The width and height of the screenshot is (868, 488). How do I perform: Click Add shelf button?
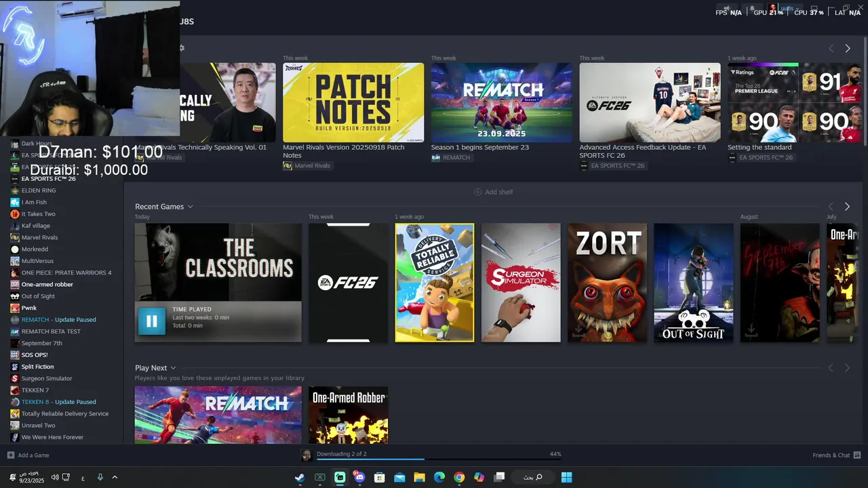click(x=493, y=192)
